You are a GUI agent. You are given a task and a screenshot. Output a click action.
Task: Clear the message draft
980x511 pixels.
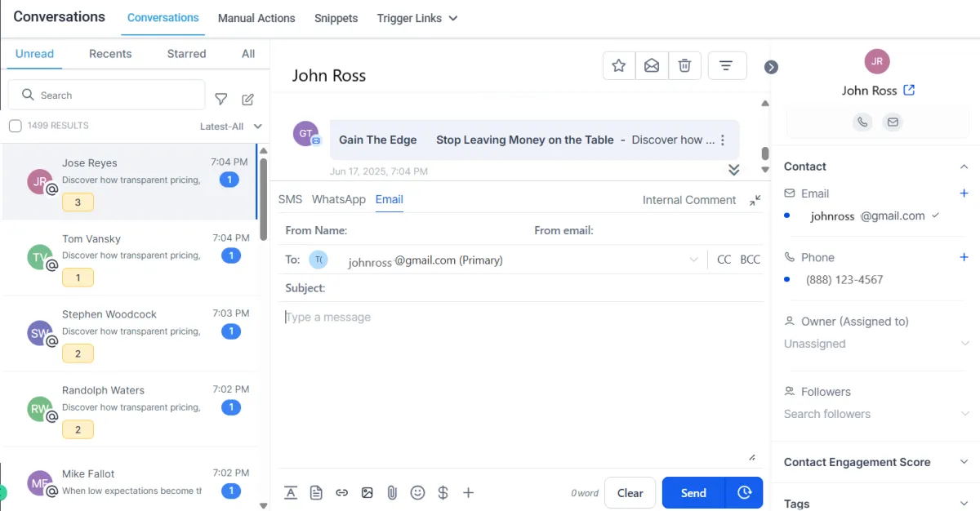[630, 493]
